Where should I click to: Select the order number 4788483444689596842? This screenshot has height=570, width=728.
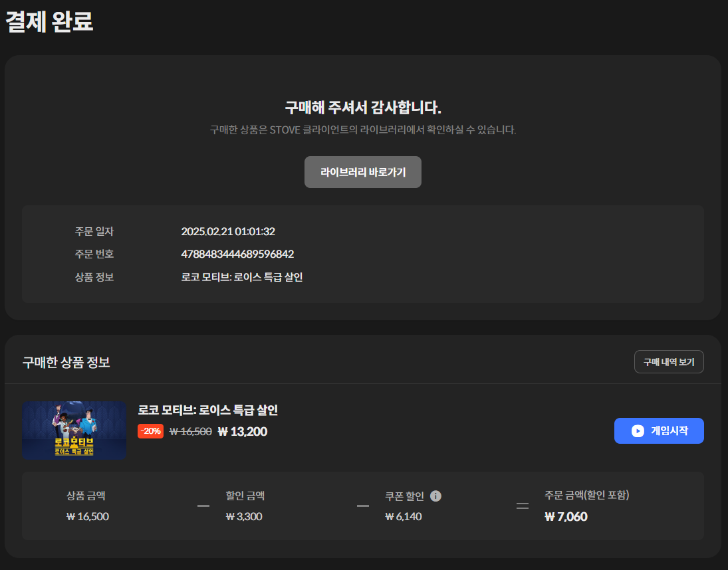(237, 254)
